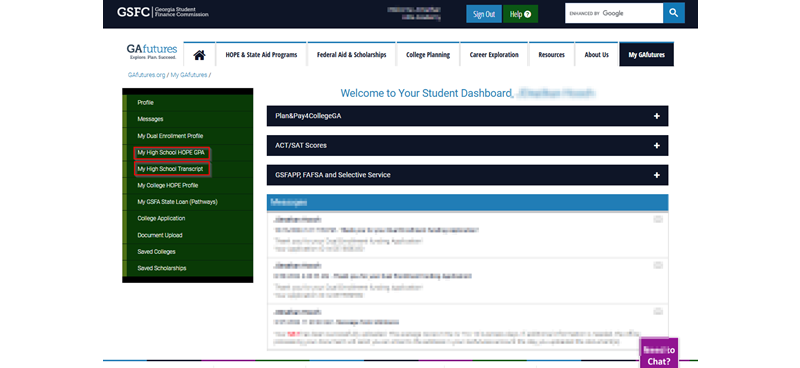The width and height of the screenshot is (800, 368).
Task: Open the second message envelope icon
Action: 658,265
